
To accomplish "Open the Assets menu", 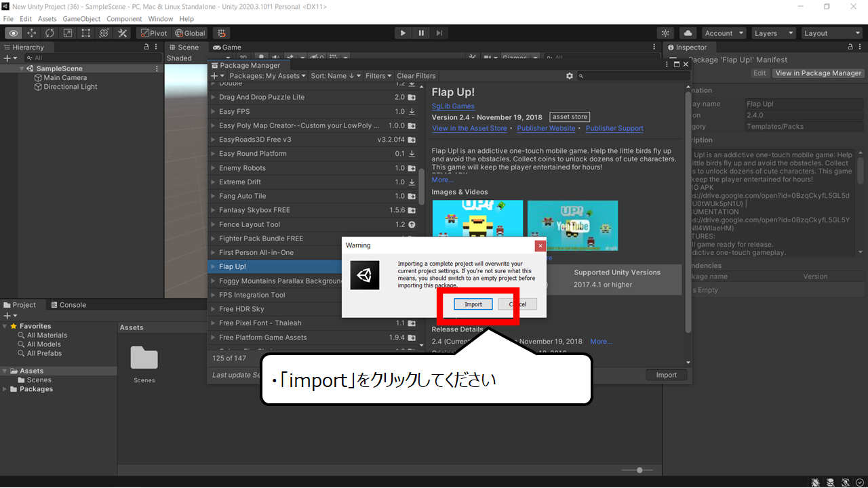I will point(47,19).
